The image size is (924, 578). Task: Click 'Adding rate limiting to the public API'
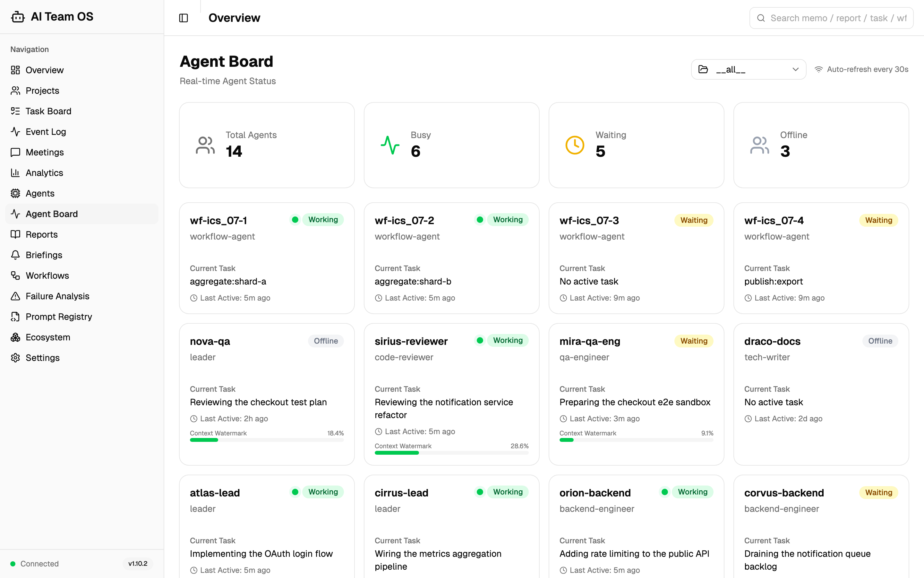(x=634, y=554)
